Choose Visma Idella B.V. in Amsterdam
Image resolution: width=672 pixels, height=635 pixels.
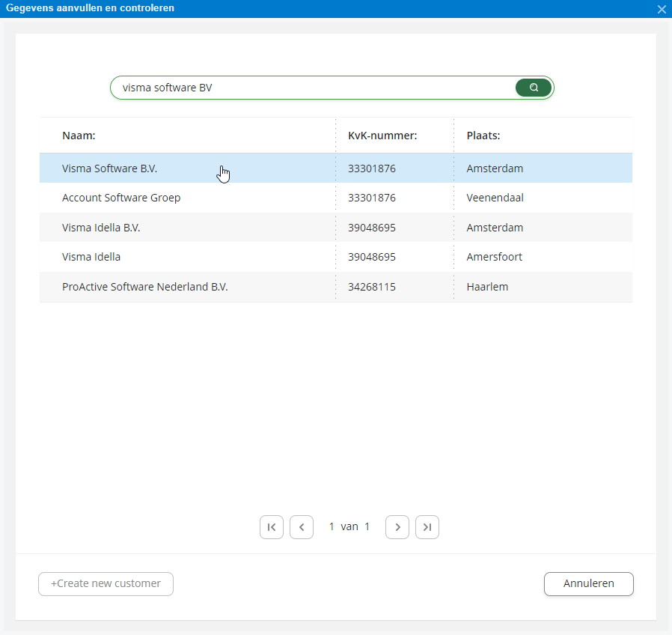pyautogui.click(x=335, y=227)
